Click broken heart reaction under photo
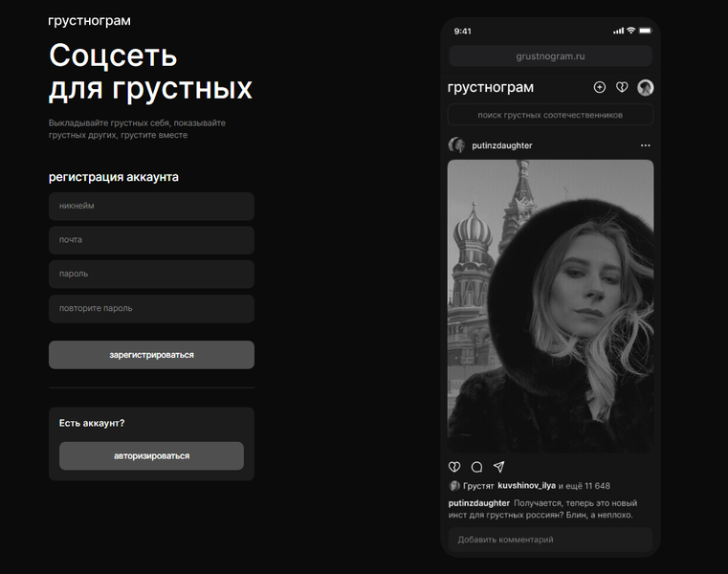This screenshot has height=574, width=728. 454,467
